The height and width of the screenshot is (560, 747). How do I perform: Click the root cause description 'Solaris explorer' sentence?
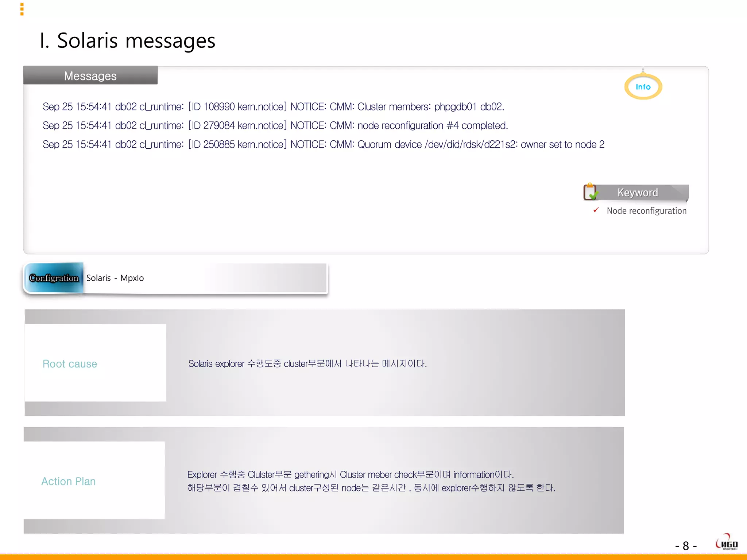coord(307,363)
